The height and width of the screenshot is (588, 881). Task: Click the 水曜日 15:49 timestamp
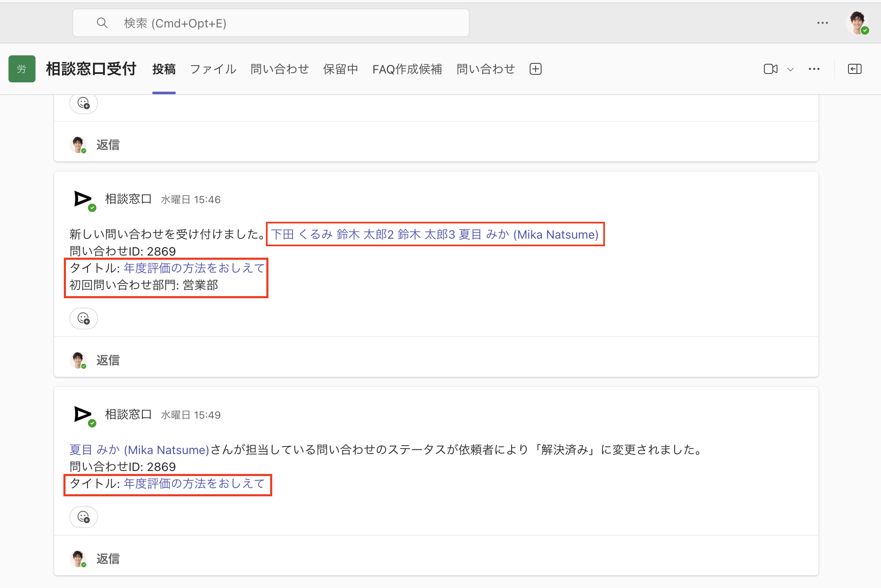tap(191, 415)
